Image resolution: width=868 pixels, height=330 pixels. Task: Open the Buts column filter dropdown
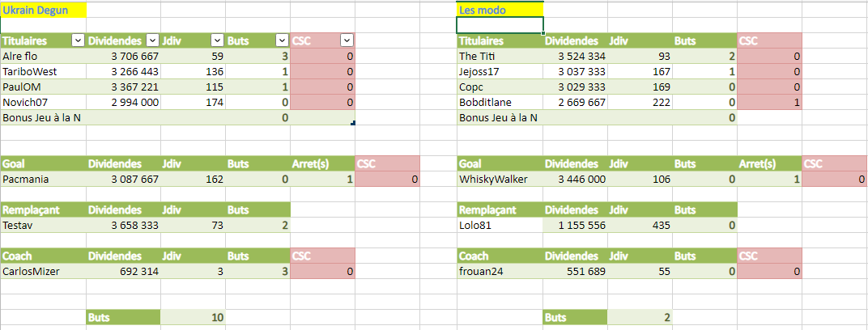point(281,40)
